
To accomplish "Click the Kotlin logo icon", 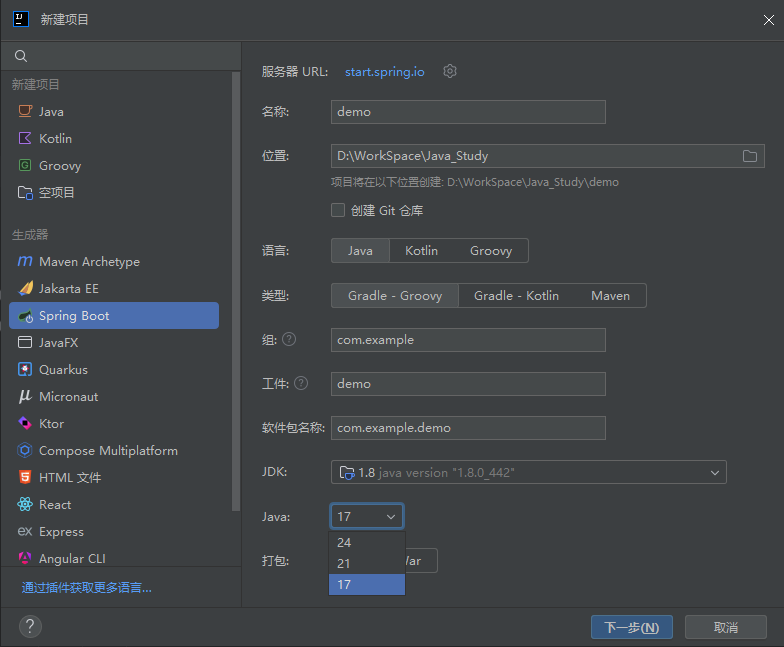I will click(x=25, y=138).
